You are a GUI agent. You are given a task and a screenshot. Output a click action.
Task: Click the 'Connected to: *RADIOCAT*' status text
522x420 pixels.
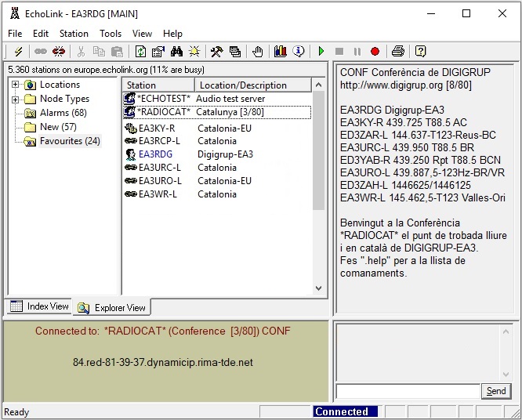(163, 331)
